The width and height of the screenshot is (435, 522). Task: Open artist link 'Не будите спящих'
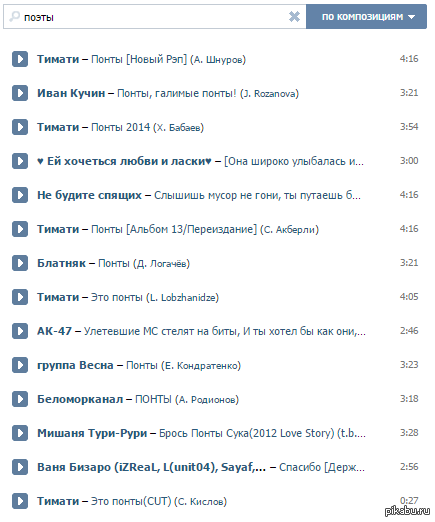click(89, 195)
